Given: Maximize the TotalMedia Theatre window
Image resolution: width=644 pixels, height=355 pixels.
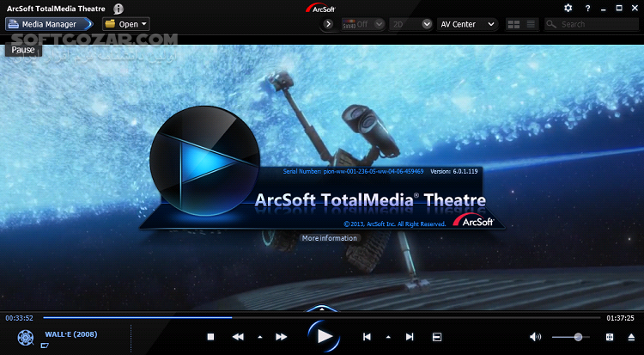Looking at the screenshot, I should pyautogui.click(x=619, y=8).
